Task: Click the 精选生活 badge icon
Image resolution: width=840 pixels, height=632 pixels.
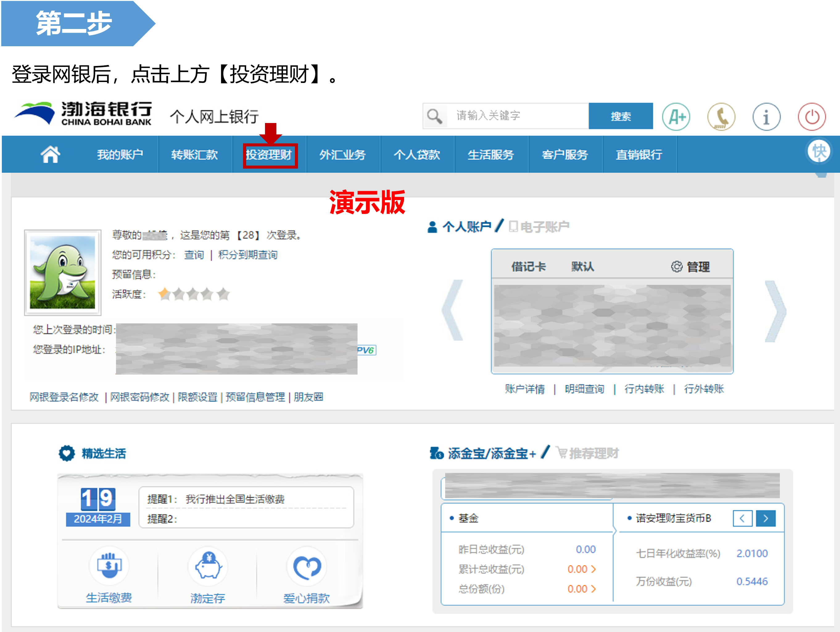Action: pyautogui.click(x=67, y=453)
